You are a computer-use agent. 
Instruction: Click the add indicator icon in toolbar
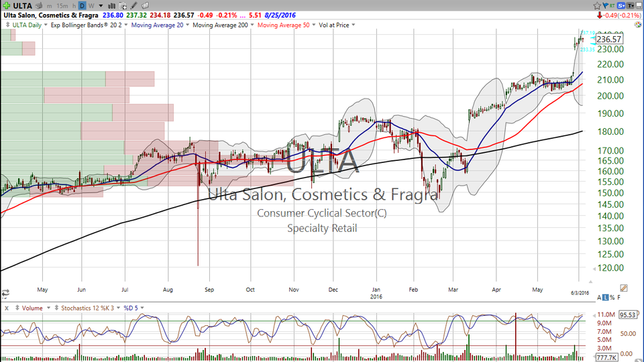[123, 5]
